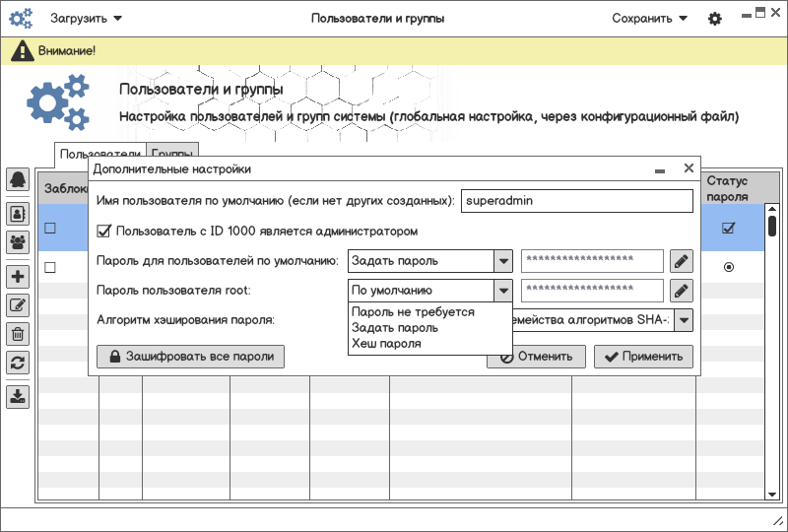The image size is (788, 532).
Task: Click the refresh arrows icon in sidebar
Action: (18, 362)
